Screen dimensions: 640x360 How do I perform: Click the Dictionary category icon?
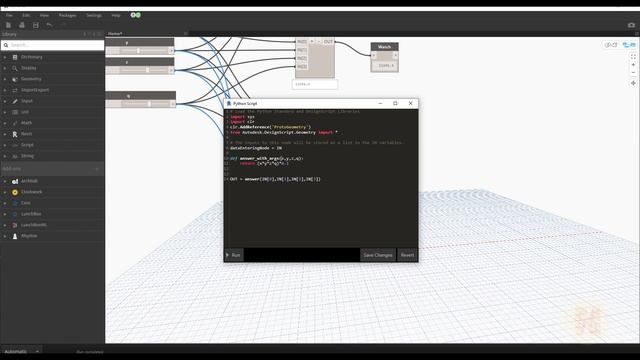(x=15, y=57)
